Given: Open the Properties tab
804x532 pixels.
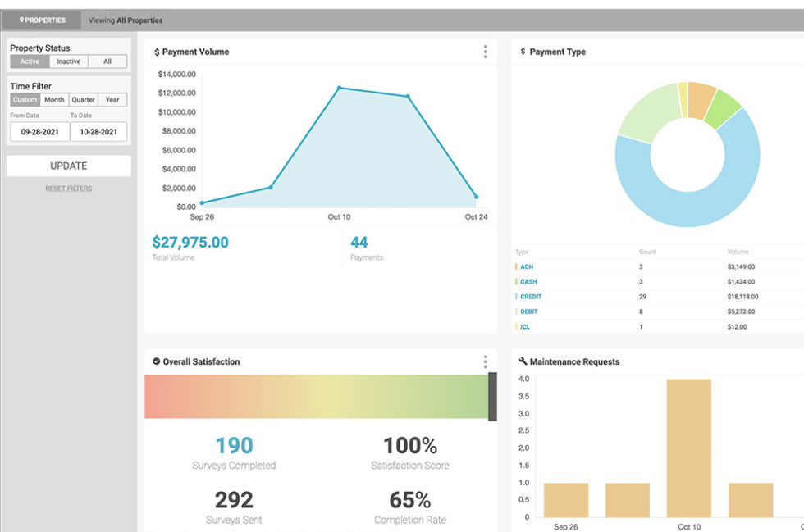Looking at the screenshot, I should (x=43, y=20).
